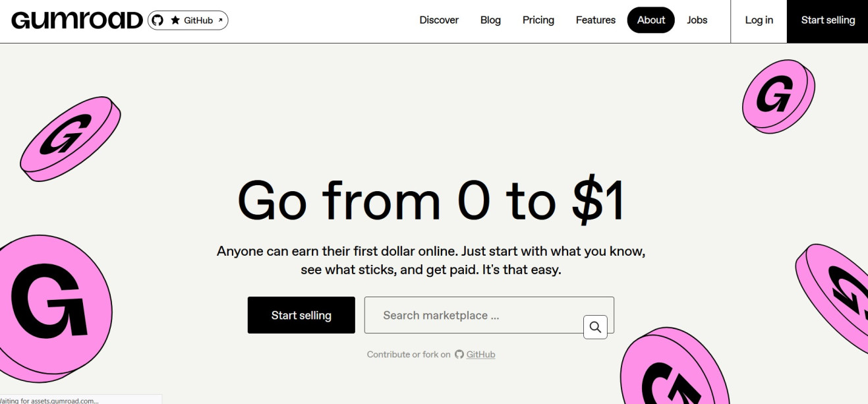This screenshot has width=868, height=404.
Task: Click the GitHub octocat icon beside Contribute text
Action: pos(459,355)
